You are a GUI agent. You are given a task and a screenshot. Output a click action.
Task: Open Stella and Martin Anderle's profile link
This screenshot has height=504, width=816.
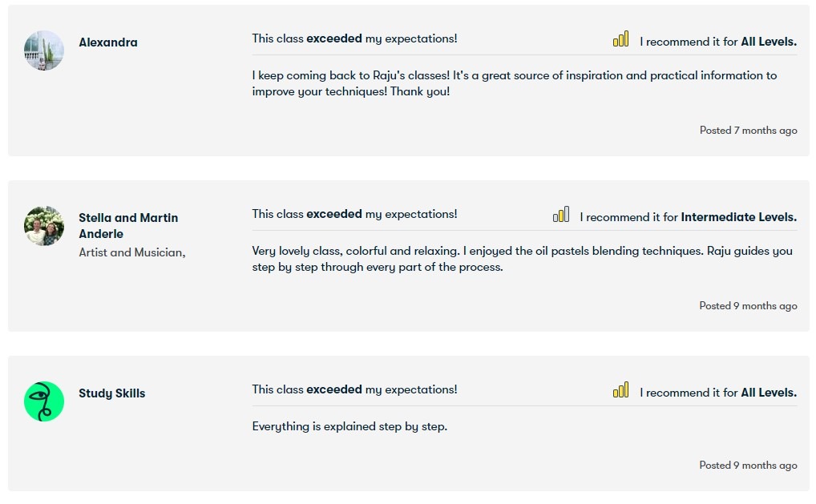128,225
